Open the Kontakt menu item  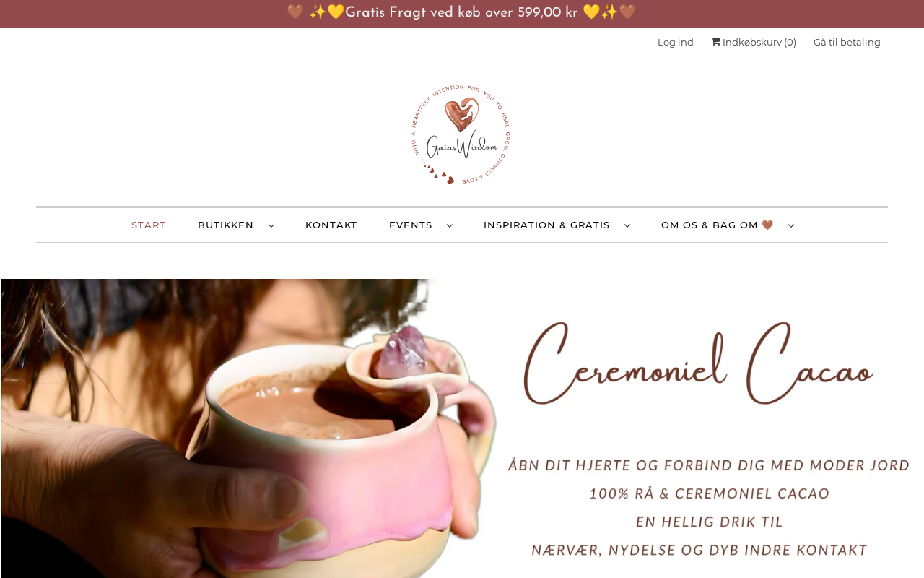pos(331,225)
